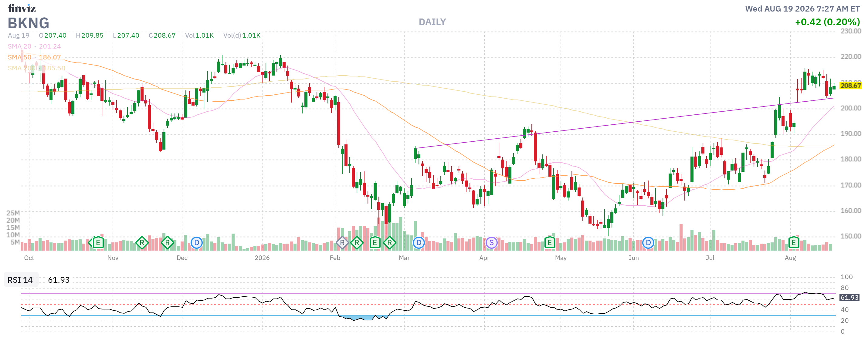Click the 2026 label on the time axis

click(x=262, y=258)
